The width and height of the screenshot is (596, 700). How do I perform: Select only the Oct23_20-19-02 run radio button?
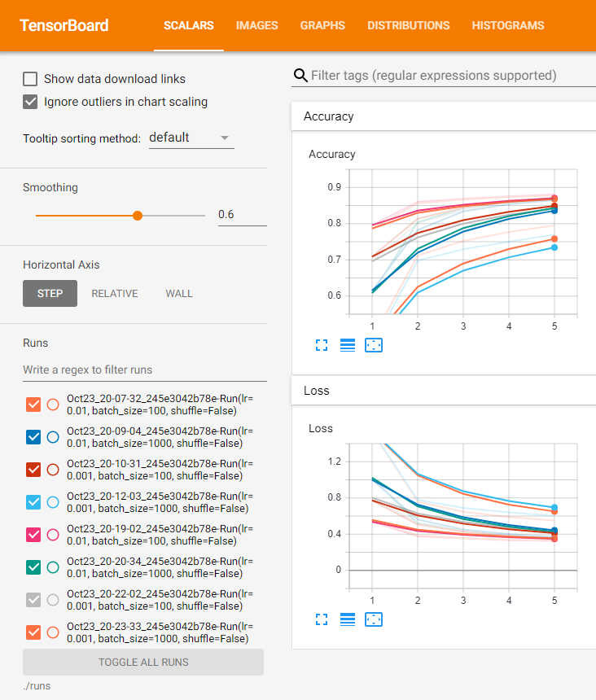coord(53,535)
